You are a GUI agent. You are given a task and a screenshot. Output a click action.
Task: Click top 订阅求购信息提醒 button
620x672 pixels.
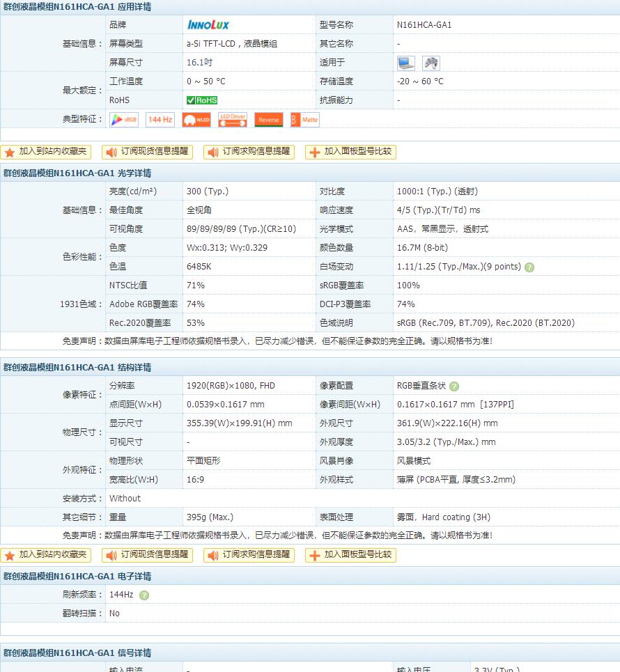(249, 152)
